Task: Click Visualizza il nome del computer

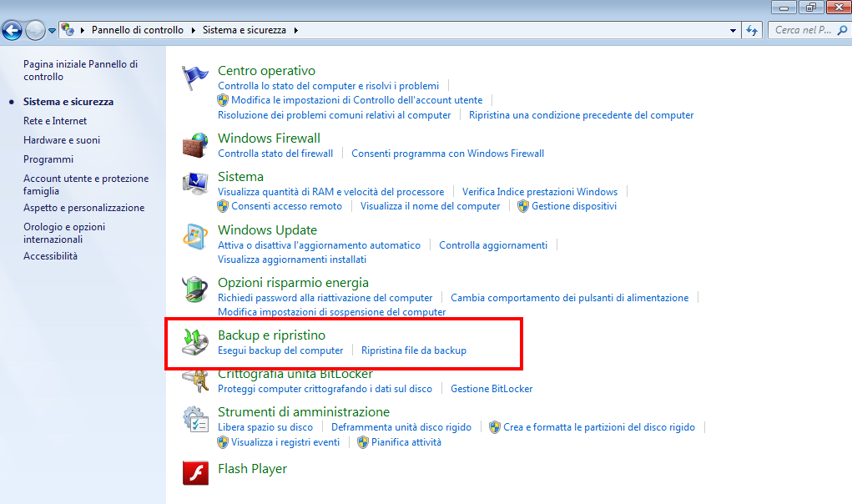Action: click(431, 206)
